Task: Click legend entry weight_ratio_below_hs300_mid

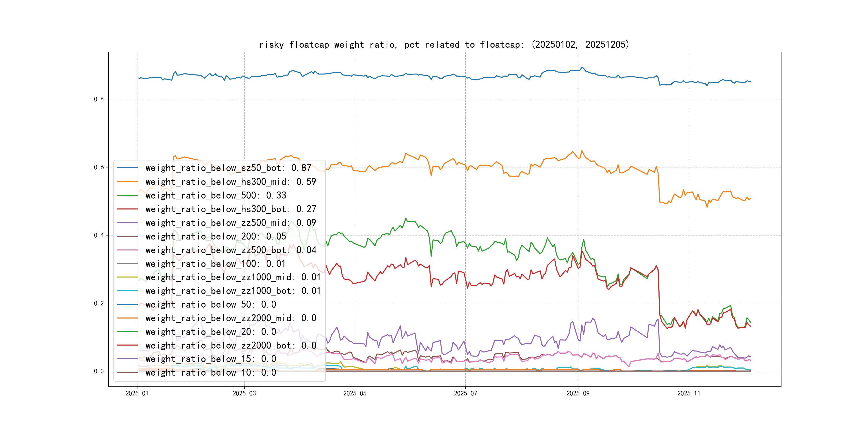Action: [x=231, y=182]
